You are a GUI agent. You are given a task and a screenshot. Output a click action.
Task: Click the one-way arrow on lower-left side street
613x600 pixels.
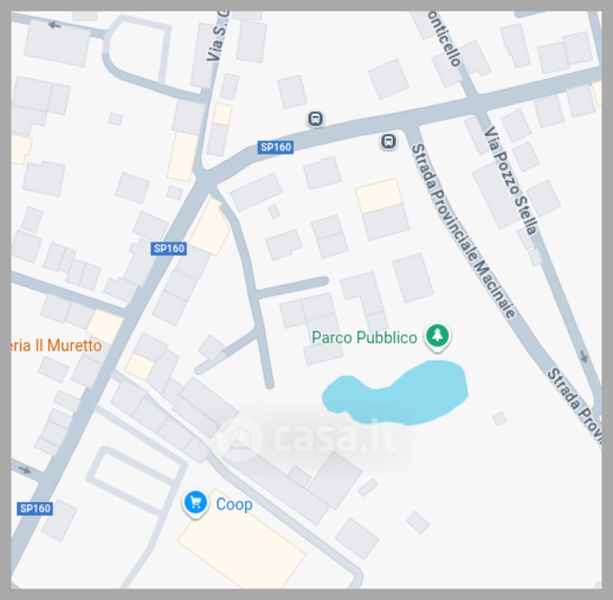(24, 469)
